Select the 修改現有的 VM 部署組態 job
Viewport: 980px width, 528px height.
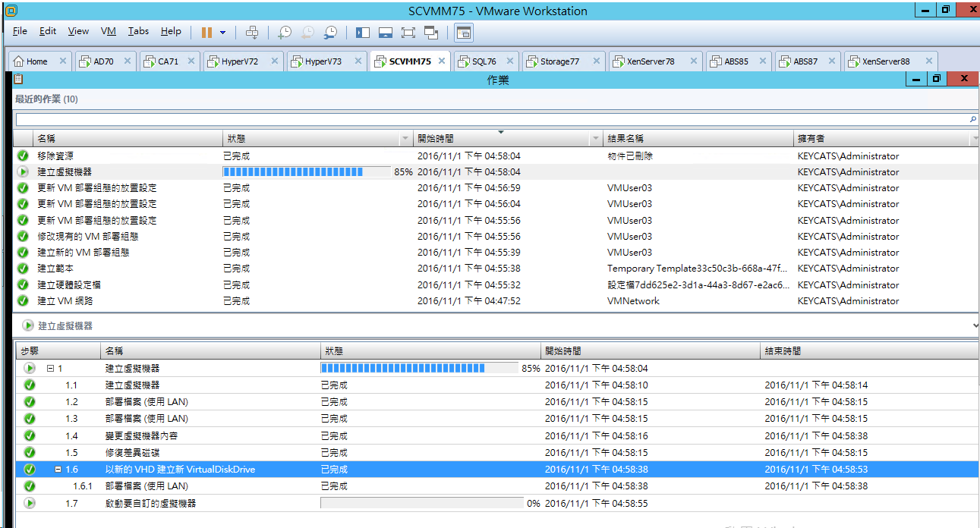click(496, 236)
